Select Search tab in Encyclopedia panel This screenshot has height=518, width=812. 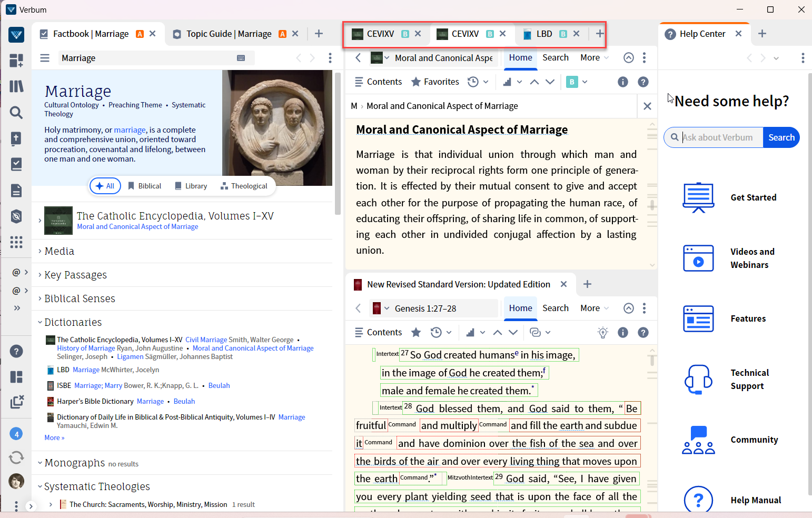pos(556,58)
